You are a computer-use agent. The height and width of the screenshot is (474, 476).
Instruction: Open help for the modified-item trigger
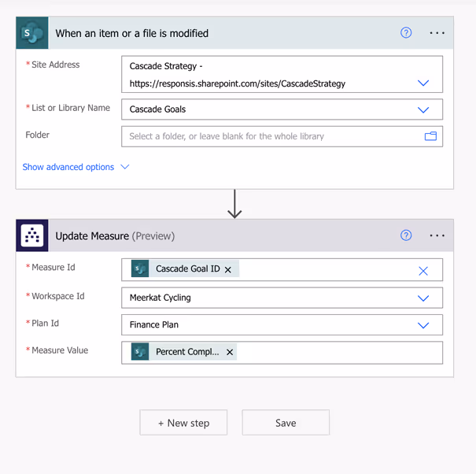click(x=406, y=32)
